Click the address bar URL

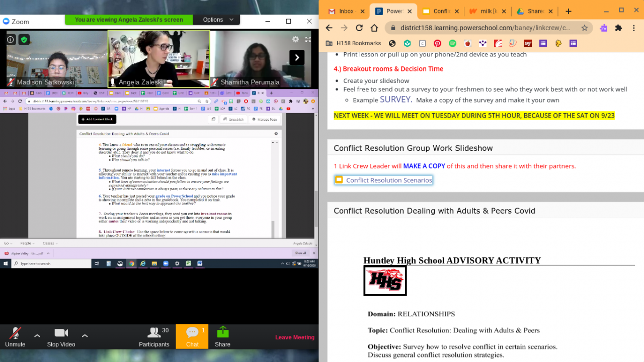(x=485, y=28)
